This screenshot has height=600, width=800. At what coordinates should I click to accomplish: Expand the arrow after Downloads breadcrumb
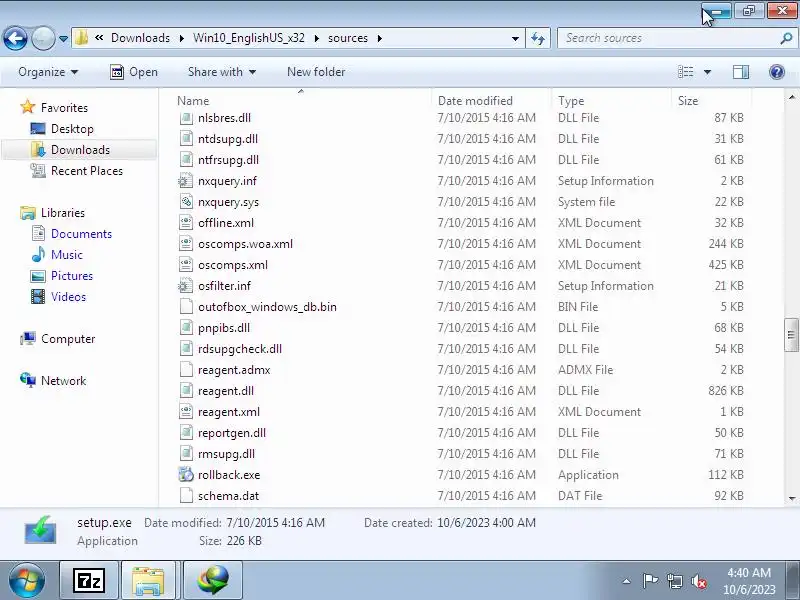tap(182, 38)
